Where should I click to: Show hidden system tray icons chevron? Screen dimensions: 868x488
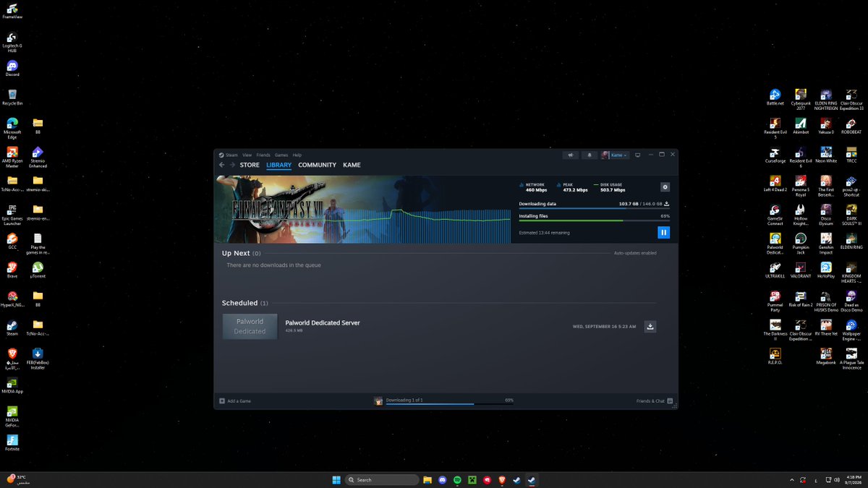pos(792,479)
